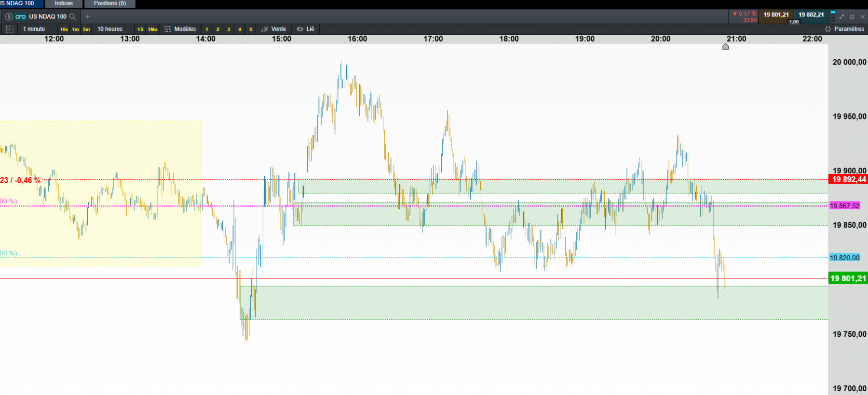Screen dimensions: 868x395
Task: Toggle the Vente trading mode button
Action: pyautogui.click(x=273, y=29)
